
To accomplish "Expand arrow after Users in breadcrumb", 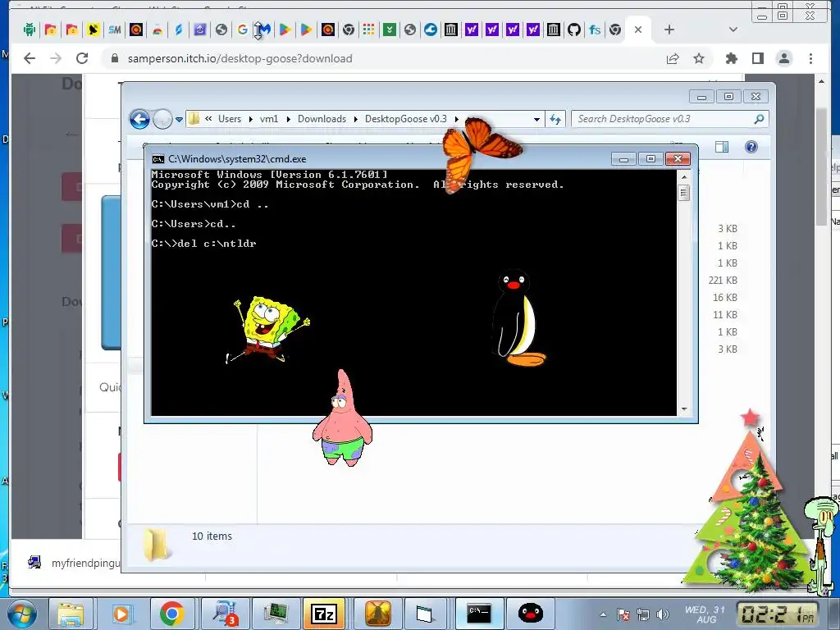I will (251, 119).
